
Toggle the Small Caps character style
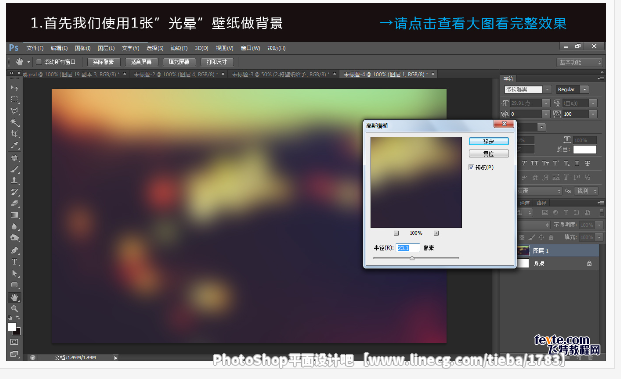[545, 163]
